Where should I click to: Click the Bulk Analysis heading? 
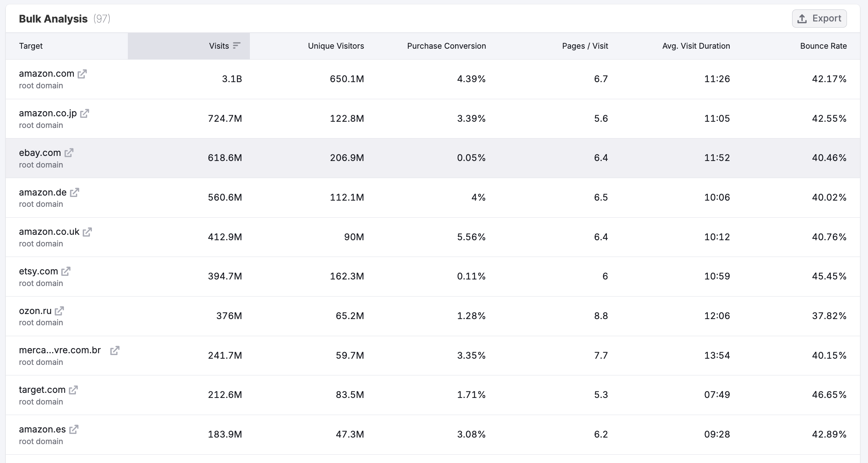pos(53,19)
